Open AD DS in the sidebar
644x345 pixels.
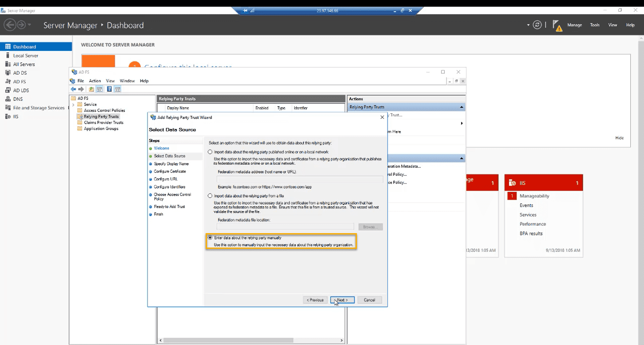(20, 73)
